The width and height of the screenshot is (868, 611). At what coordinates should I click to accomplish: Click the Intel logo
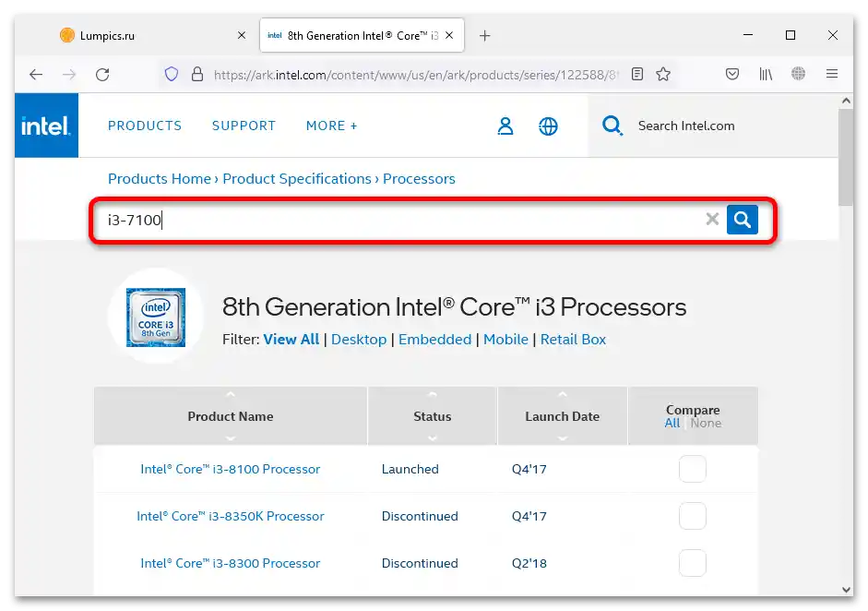click(x=46, y=126)
